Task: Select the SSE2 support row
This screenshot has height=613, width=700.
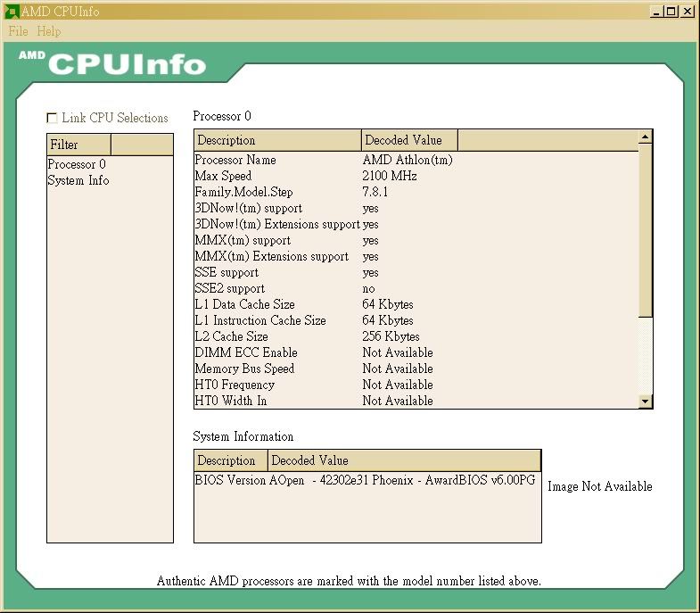Action: (416, 288)
